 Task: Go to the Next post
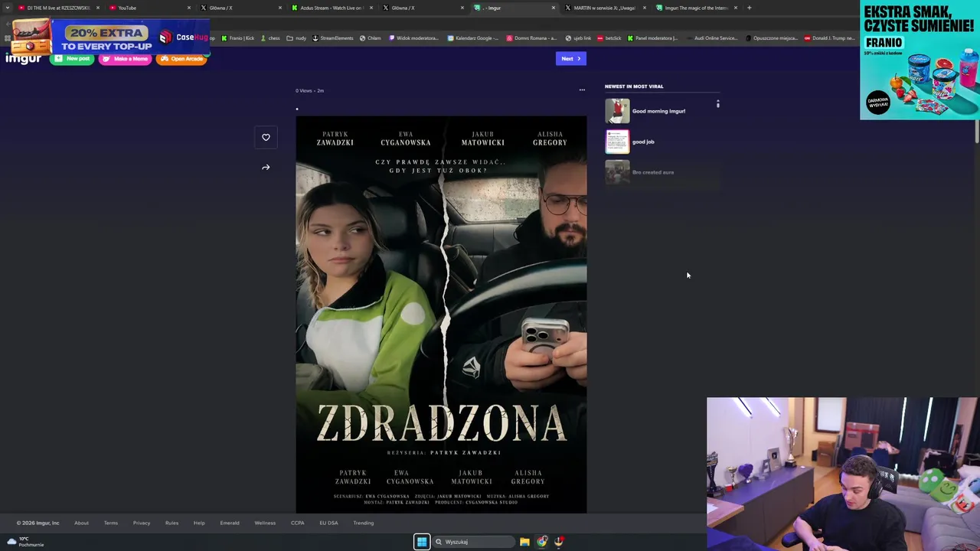570,59
